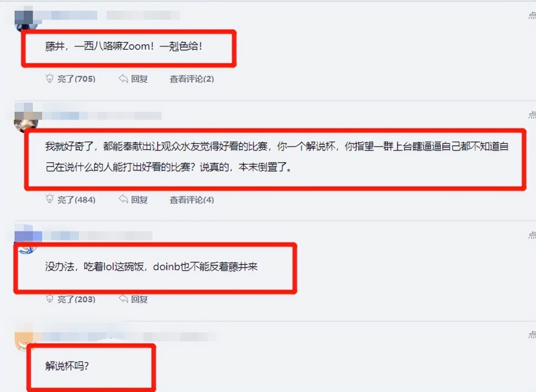Click 回复 under the 藤井 Zoom comment
Viewport: 536px width, 392px height.
(x=139, y=79)
